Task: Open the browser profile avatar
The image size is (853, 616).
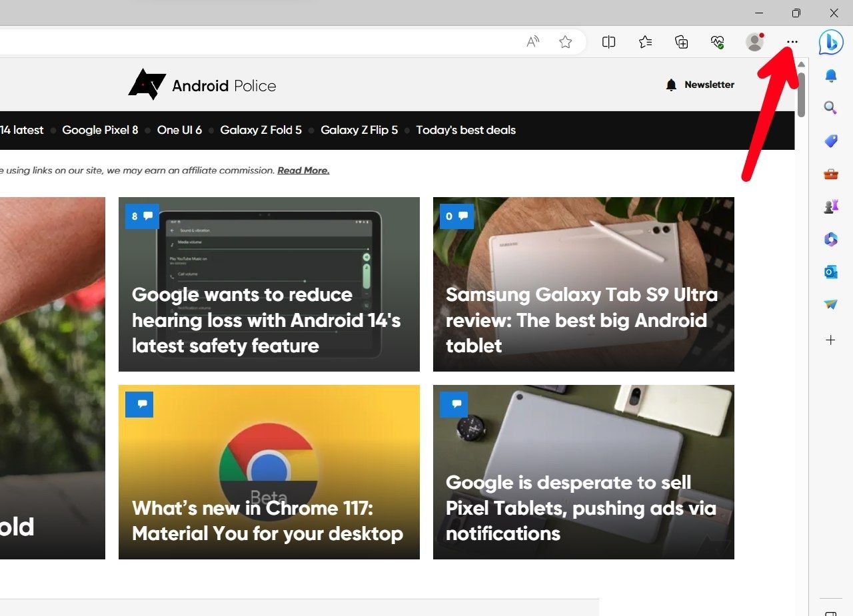Action: [x=754, y=41]
